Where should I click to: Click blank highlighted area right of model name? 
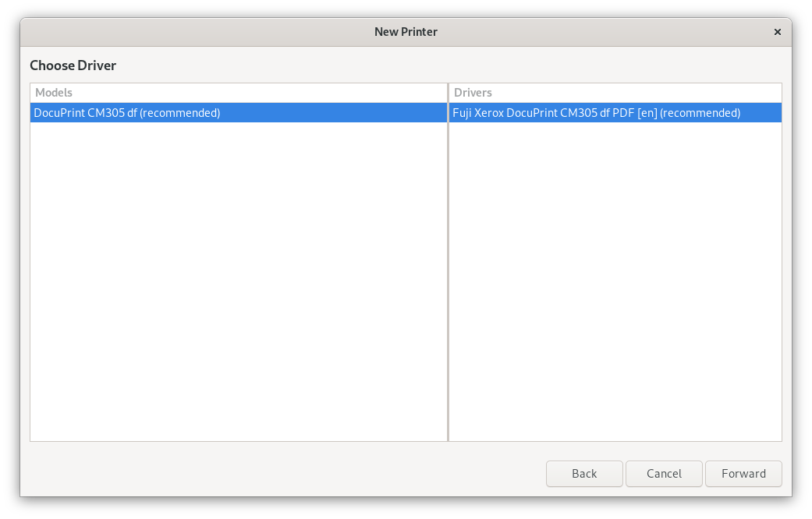click(335, 113)
